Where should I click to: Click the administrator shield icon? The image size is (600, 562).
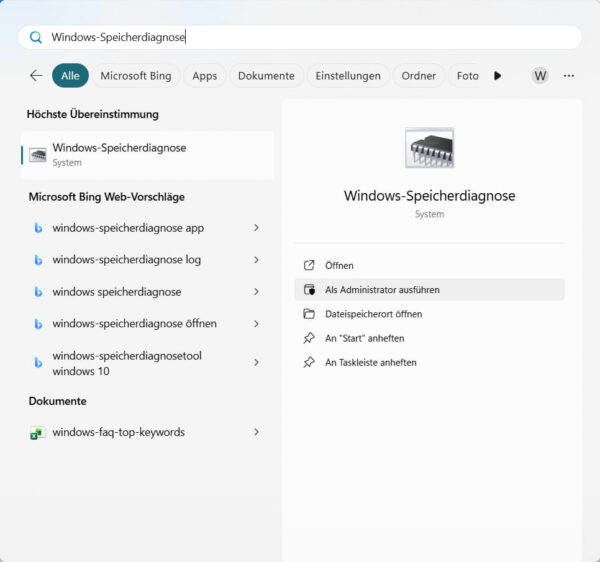pyautogui.click(x=309, y=290)
